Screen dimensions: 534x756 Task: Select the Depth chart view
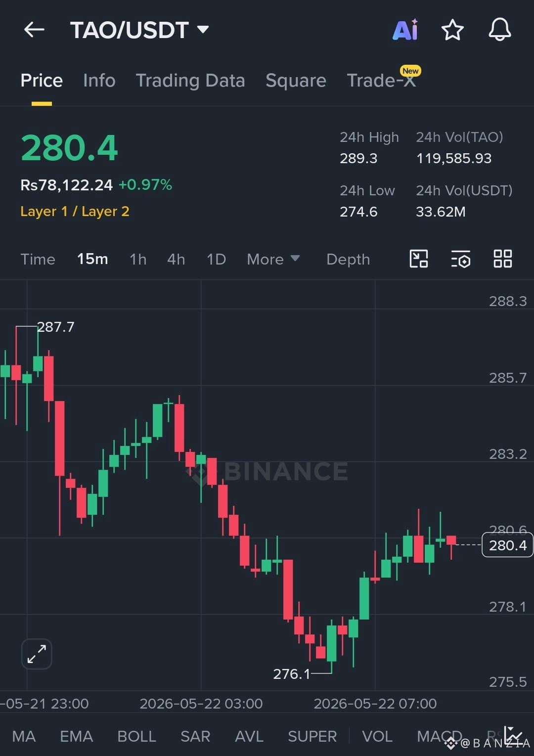pyautogui.click(x=348, y=259)
